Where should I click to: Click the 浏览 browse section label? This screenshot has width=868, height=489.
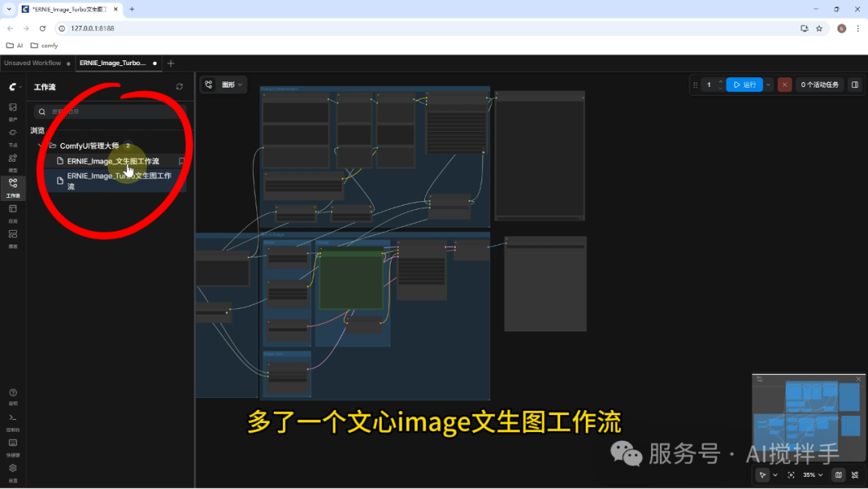(x=38, y=131)
